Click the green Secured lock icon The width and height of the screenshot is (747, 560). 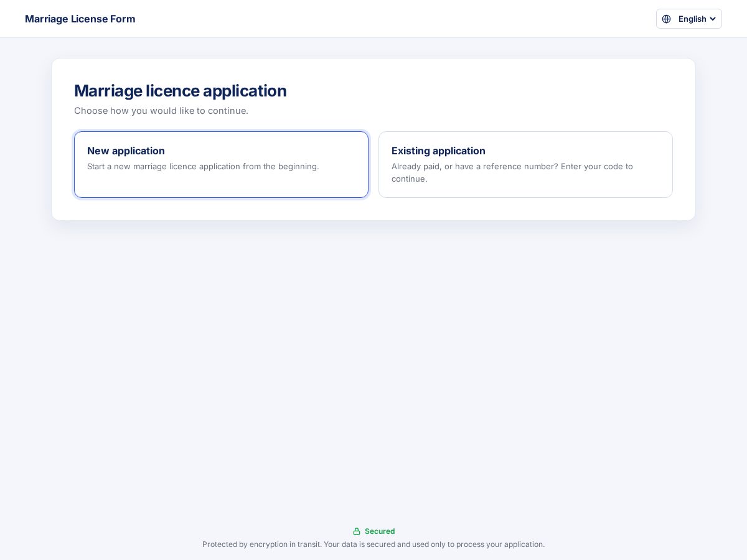[357, 531]
